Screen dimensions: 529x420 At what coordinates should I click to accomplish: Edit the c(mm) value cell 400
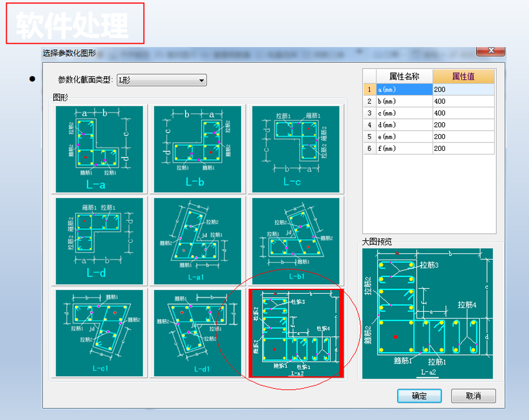click(463, 113)
